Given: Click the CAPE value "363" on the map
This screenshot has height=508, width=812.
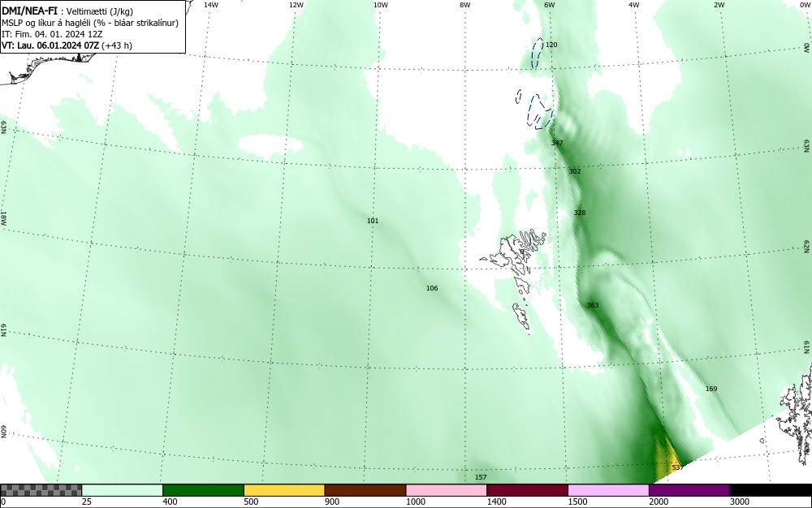Looking at the screenshot, I should click(593, 305).
